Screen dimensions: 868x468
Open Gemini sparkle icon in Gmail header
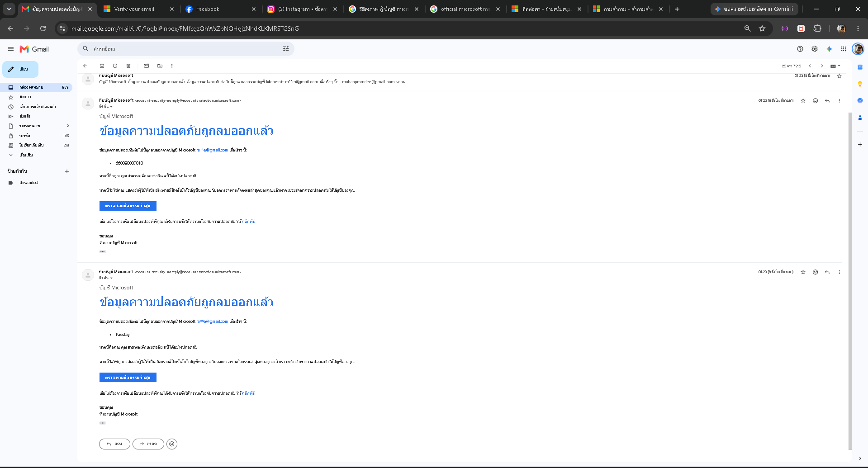click(x=829, y=49)
